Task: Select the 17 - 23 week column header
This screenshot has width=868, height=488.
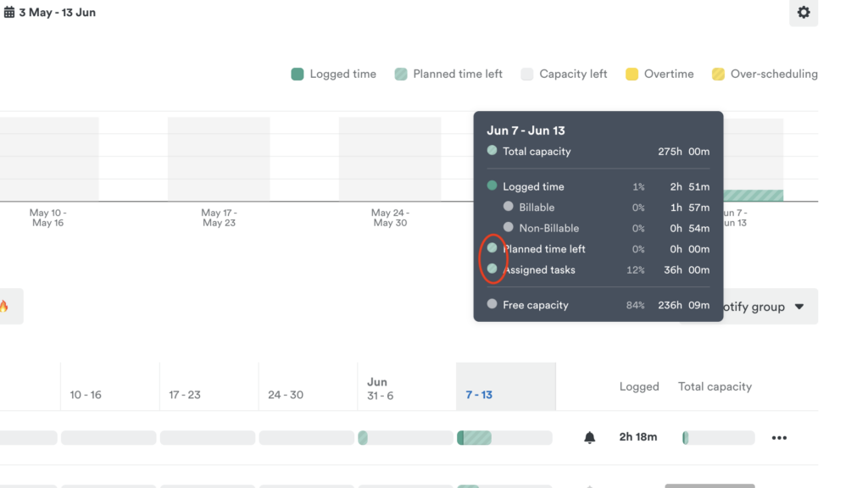Action: pyautogui.click(x=209, y=386)
